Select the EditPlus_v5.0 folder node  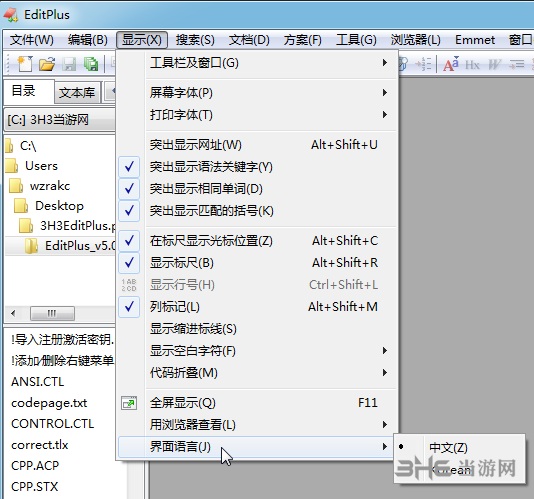[80, 246]
